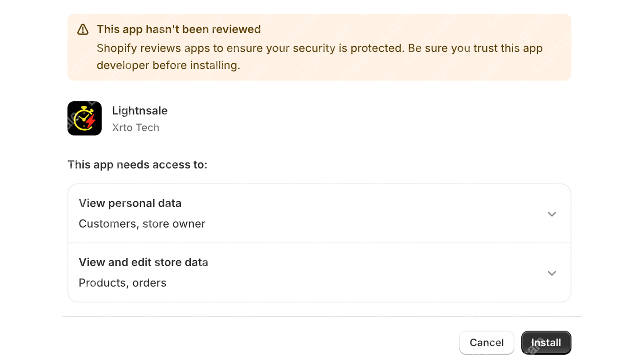644x362 pixels.
Task: Click the Xrto Tech developer name
Action: [136, 128]
